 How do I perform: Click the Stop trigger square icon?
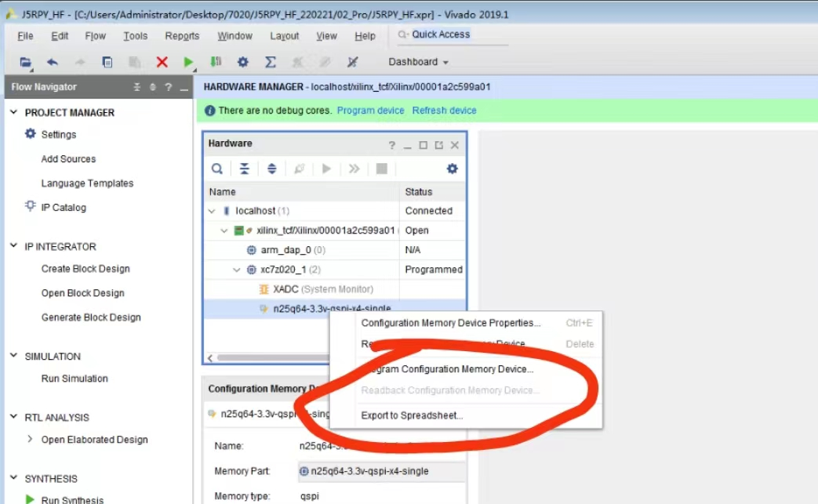(382, 169)
